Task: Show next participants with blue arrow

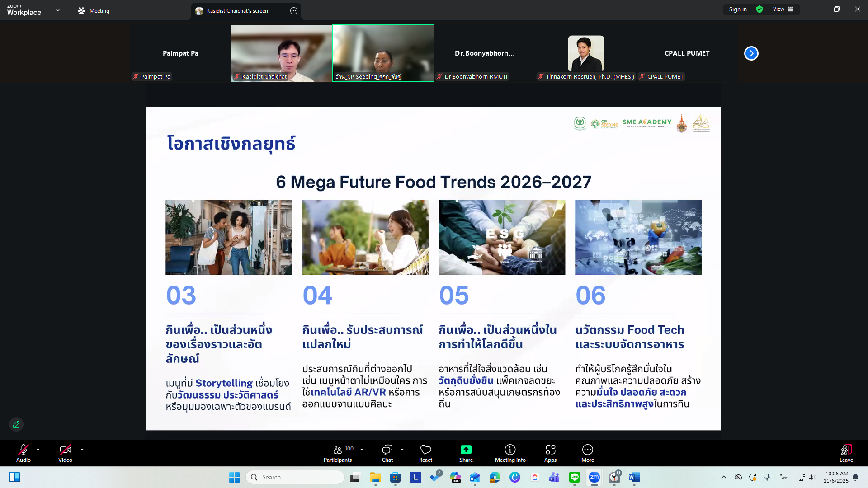Action: point(751,53)
